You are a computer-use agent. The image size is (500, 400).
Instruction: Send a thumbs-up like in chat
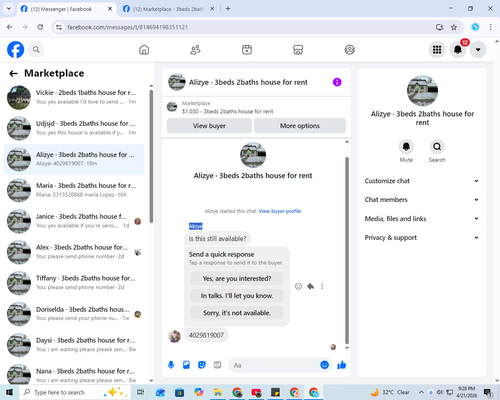342,365
